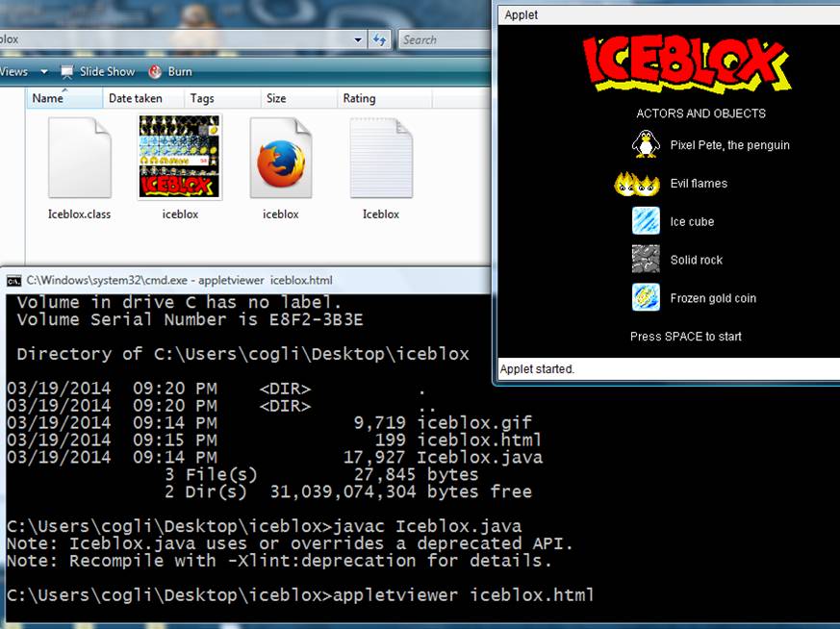
Task: Click the Burn toolbar label
Action: point(180,72)
